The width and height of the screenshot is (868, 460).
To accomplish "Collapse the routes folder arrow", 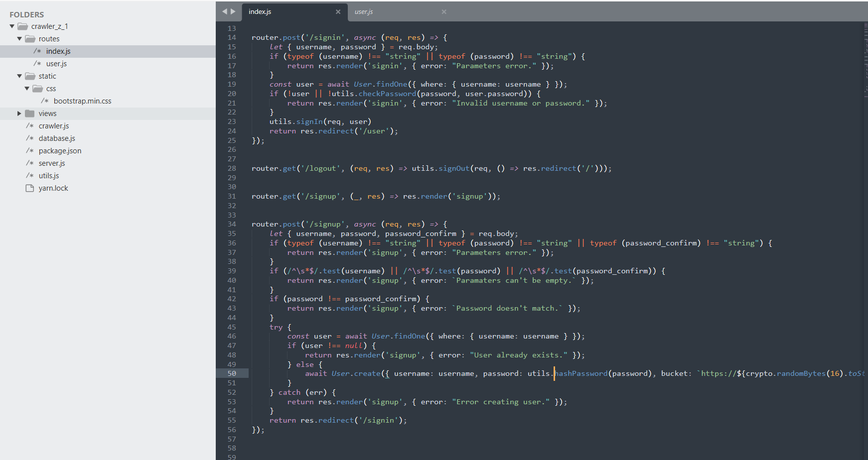I will click(19, 39).
